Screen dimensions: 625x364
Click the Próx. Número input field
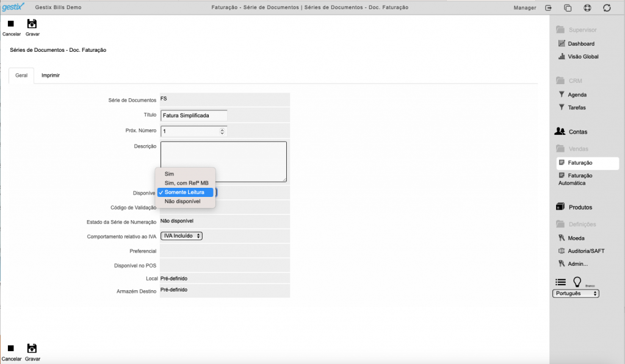[193, 132]
